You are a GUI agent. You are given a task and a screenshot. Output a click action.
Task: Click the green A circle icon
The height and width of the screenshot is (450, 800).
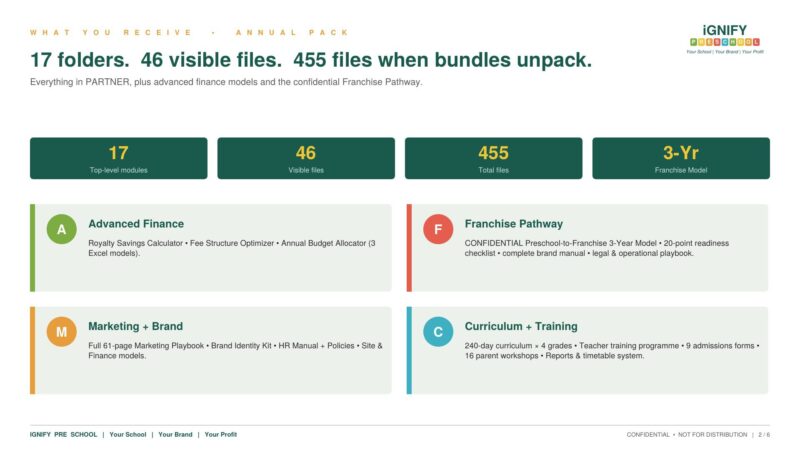[62, 229]
